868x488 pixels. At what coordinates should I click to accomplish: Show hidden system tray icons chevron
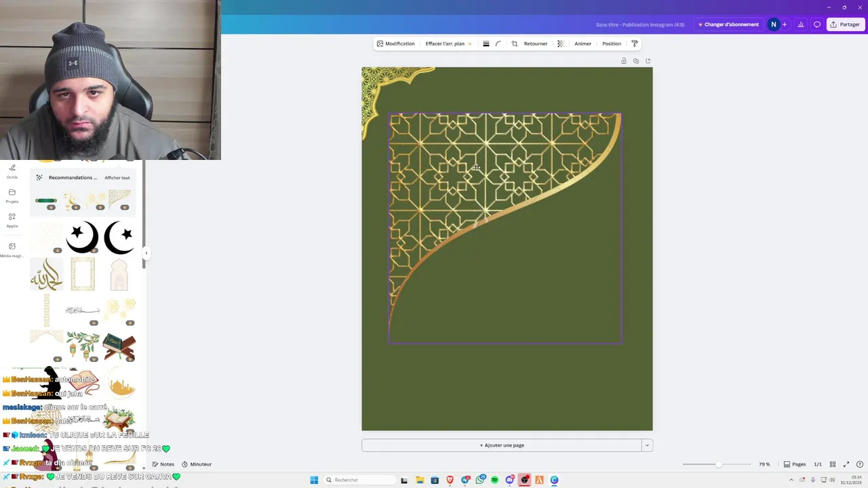pyautogui.click(x=791, y=480)
